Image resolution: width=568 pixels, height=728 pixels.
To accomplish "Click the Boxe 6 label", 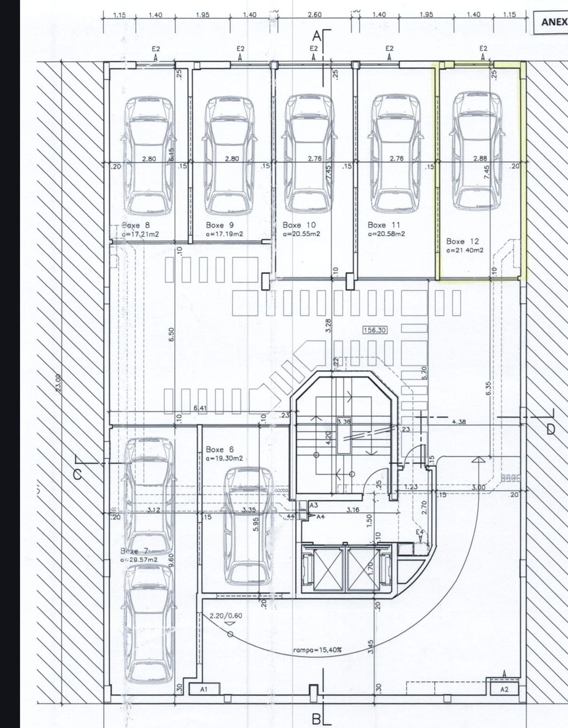I will click(x=220, y=449).
